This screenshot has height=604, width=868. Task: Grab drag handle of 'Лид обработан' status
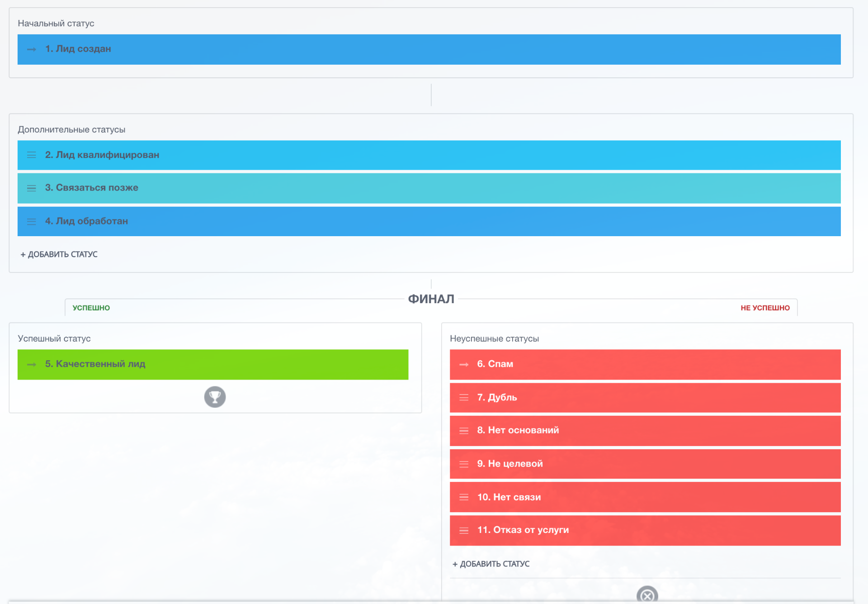coord(32,222)
